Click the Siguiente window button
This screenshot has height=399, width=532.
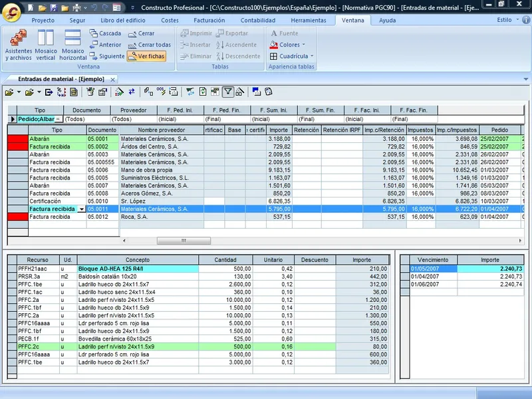pyautogui.click(x=107, y=57)
